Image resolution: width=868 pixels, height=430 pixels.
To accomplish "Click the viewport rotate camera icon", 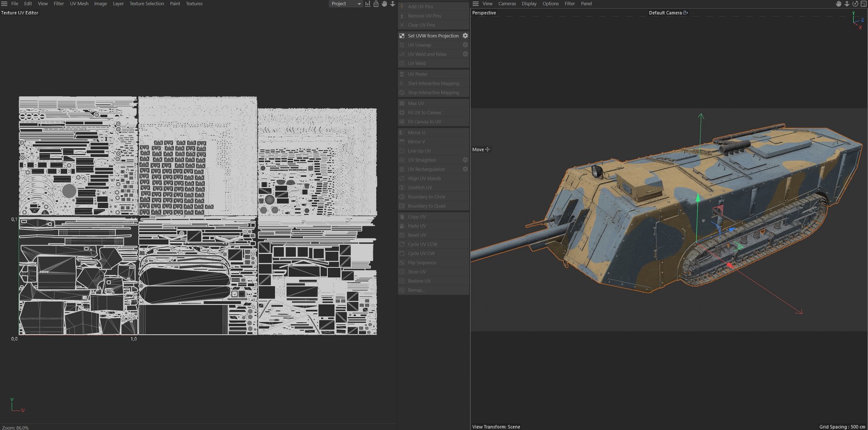I will (x=855, y=4).
